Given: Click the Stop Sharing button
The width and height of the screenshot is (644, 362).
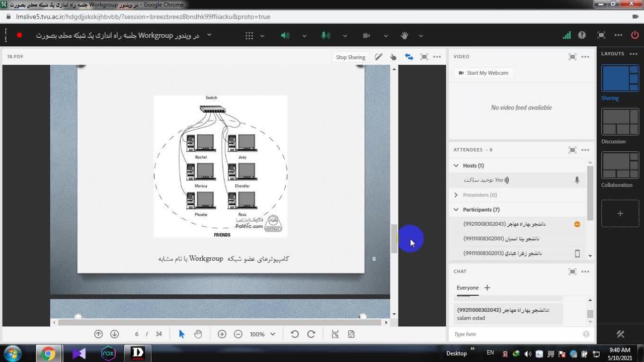Looking at the screenshot, I should (350, 57).
